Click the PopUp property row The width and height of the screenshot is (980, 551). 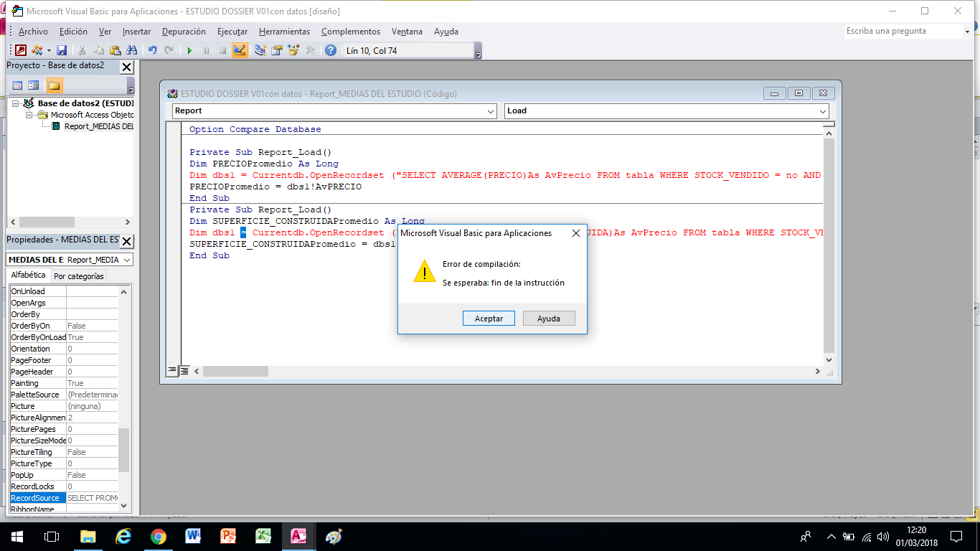[64, 475]
